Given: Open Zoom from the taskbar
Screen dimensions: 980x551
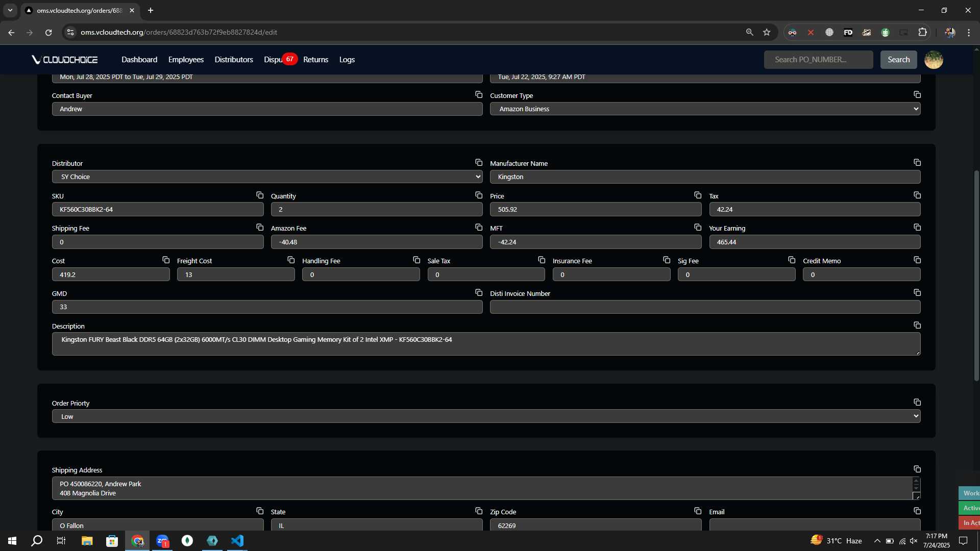Looking at the screenshot, I should point(162,541).
